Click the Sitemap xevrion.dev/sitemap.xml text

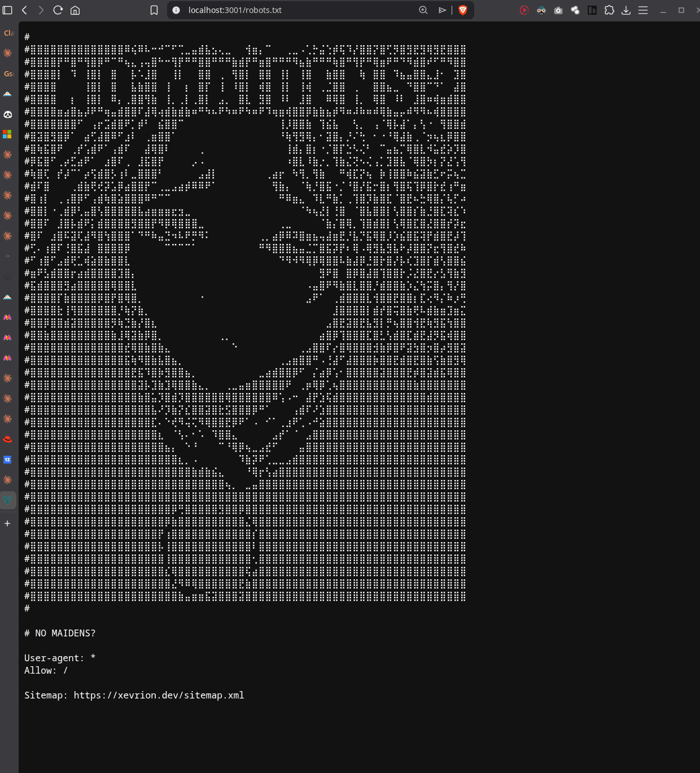pos(134,695)
